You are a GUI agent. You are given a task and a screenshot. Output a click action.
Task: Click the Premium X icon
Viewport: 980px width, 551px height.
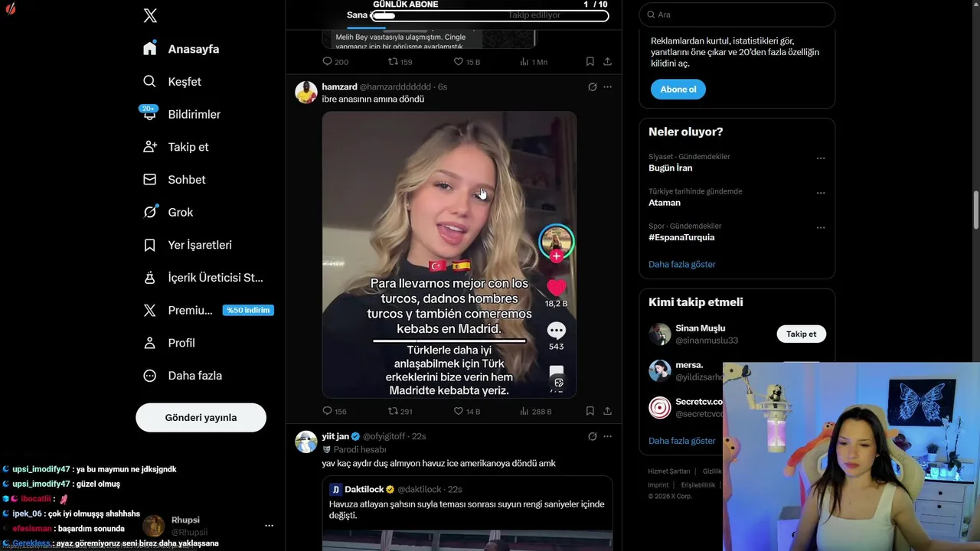[x=150, y=311]
